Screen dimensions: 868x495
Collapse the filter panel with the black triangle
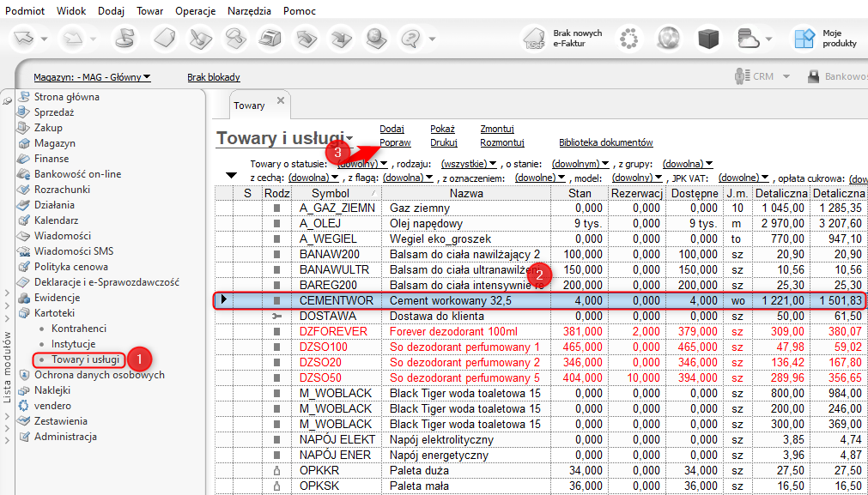(230, 176)
